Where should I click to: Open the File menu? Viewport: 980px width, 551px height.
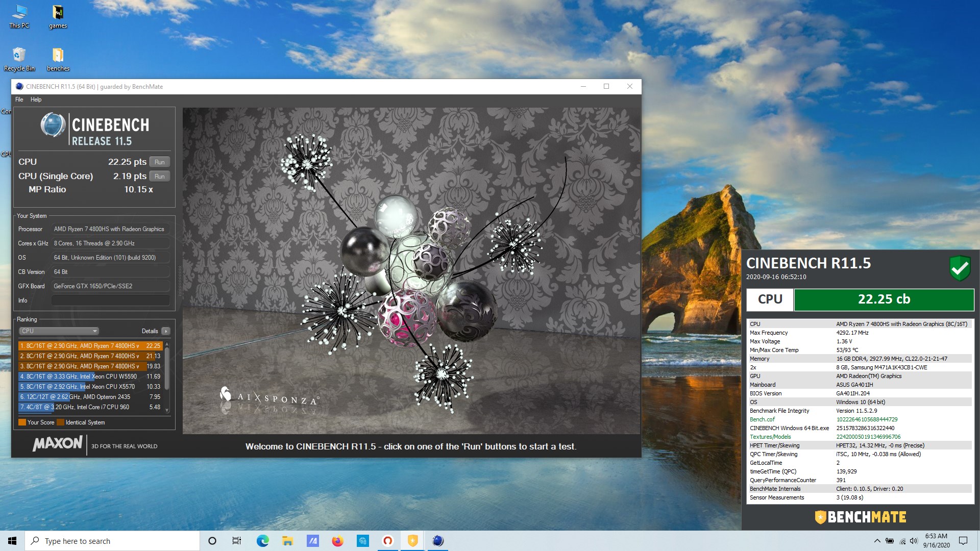click(19, 99)
